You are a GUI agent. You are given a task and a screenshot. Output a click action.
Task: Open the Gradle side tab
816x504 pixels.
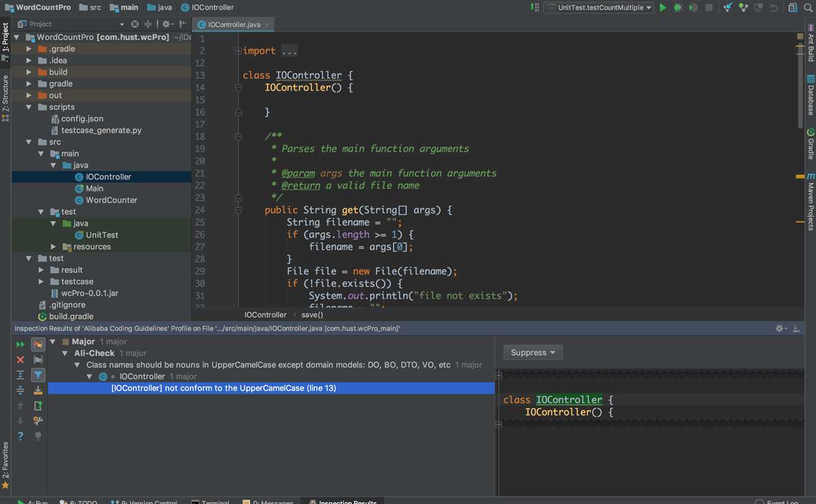point(810,144)
